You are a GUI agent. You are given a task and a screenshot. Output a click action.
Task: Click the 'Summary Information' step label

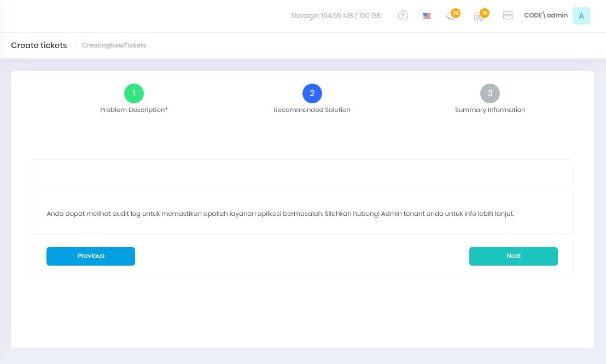[490, 110]
